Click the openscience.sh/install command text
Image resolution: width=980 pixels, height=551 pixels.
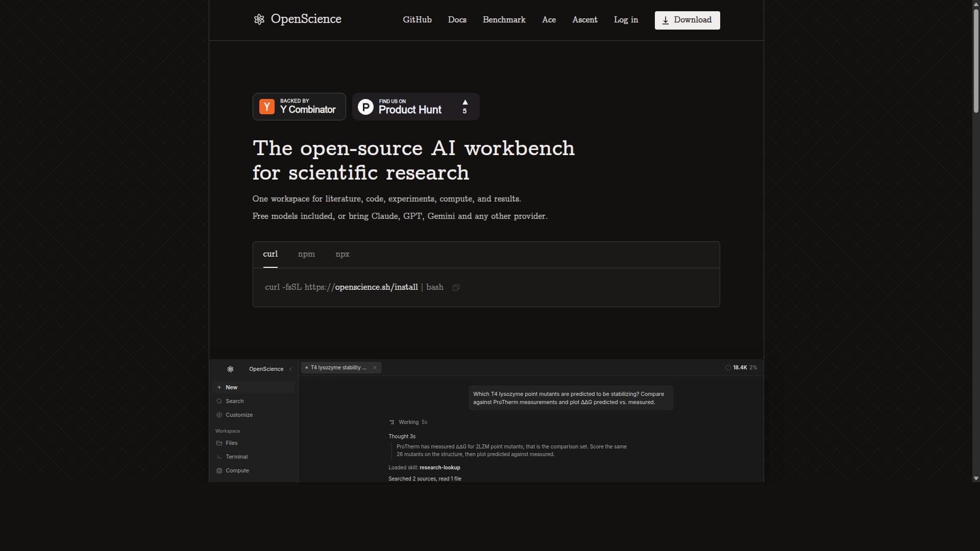[x=376, y=287]
